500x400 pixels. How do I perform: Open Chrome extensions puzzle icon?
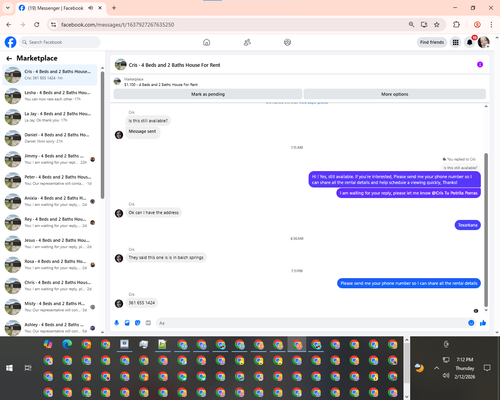tap(456, 25)
